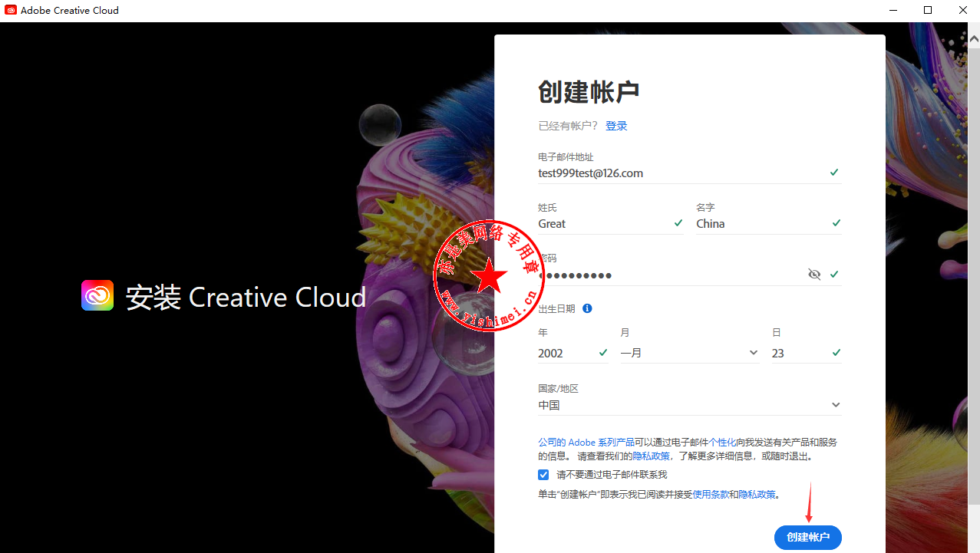The width and height of the screenshot is (980, 553).
Task: Open 隐私政策 link next to 使用条款
Action: point(757,495)
